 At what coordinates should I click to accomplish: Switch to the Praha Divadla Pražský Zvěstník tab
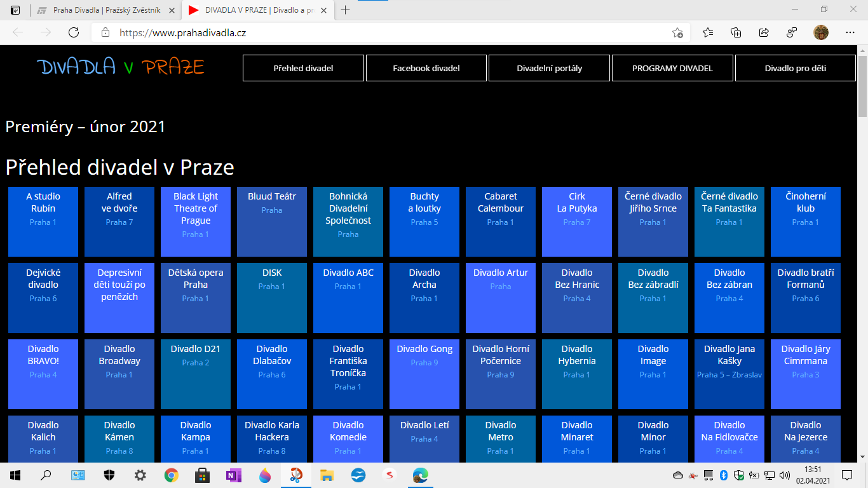click(105, 11)
